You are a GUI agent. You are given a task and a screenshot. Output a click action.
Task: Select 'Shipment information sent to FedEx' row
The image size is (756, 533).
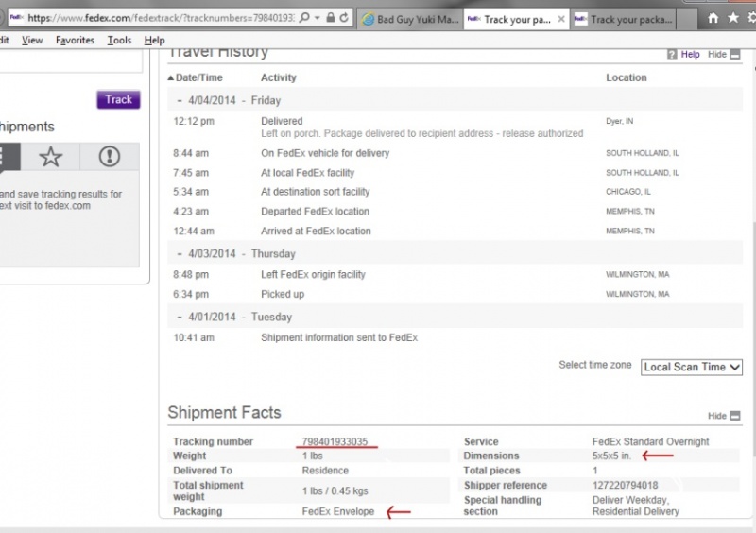coord(455,337)
